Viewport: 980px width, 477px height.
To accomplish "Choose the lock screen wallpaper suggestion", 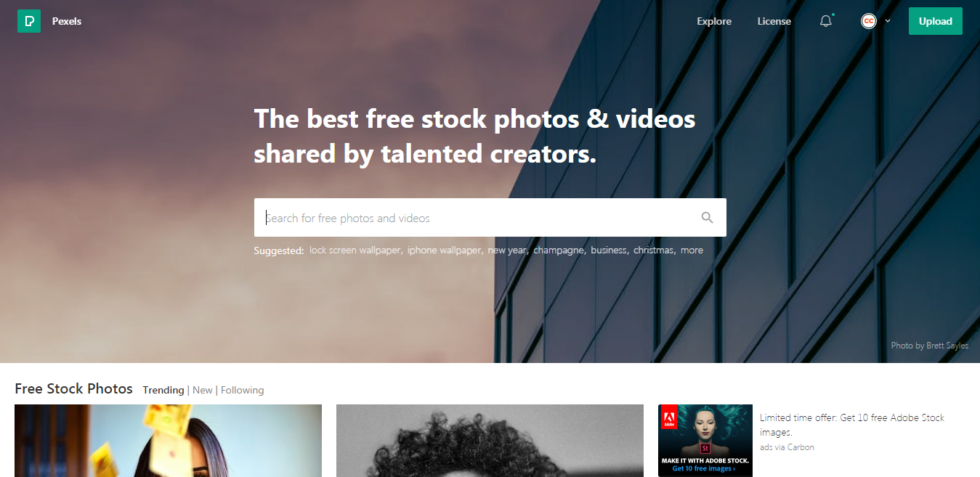I will coord(355,250).
